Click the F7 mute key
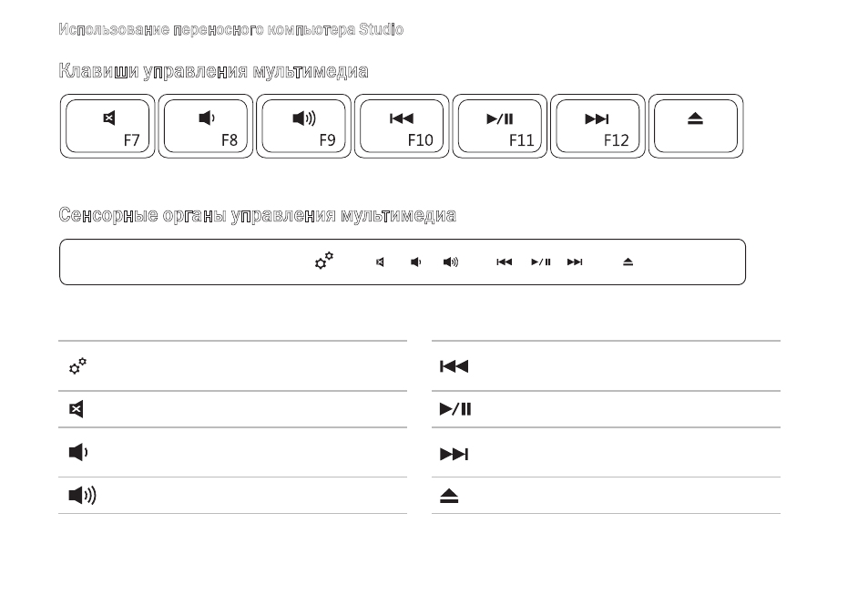The height and width of the screenshot is (616, 868). point(107,127)
